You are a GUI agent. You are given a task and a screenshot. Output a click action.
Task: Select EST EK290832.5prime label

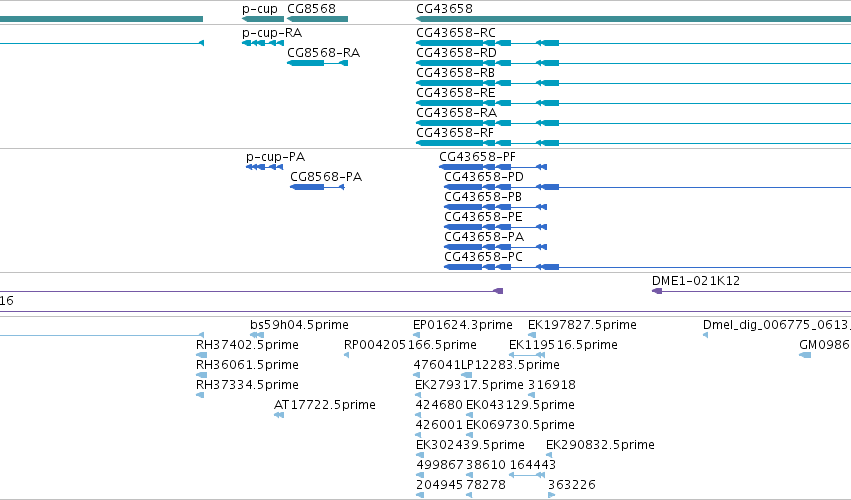[x=600, y=446]
